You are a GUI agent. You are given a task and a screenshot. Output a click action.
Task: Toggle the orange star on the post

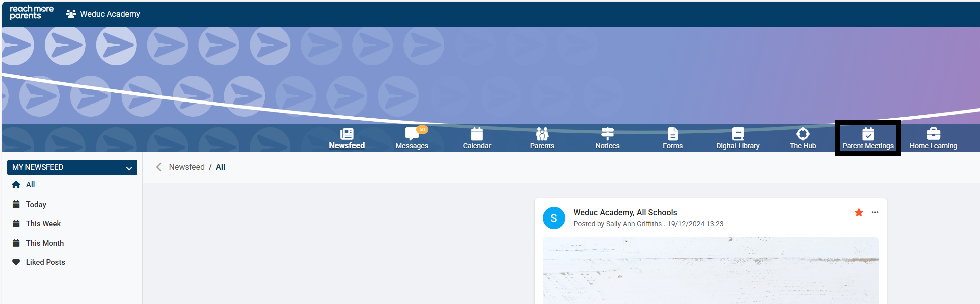859,213
